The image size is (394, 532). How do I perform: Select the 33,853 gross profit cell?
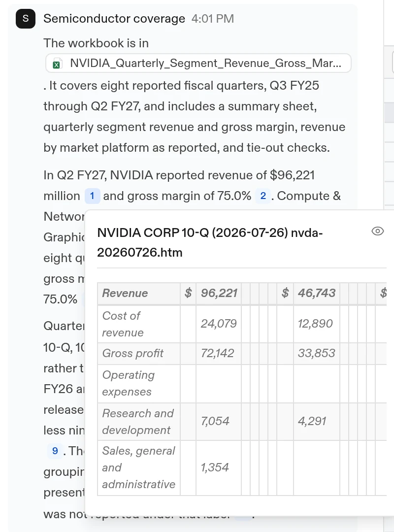coord(316,354)
